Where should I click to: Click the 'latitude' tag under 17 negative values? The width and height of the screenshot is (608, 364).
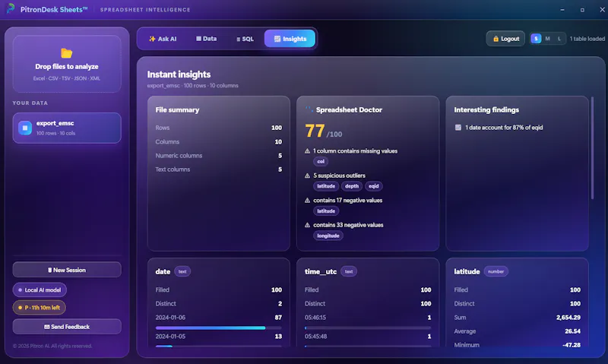coord(326,211)
